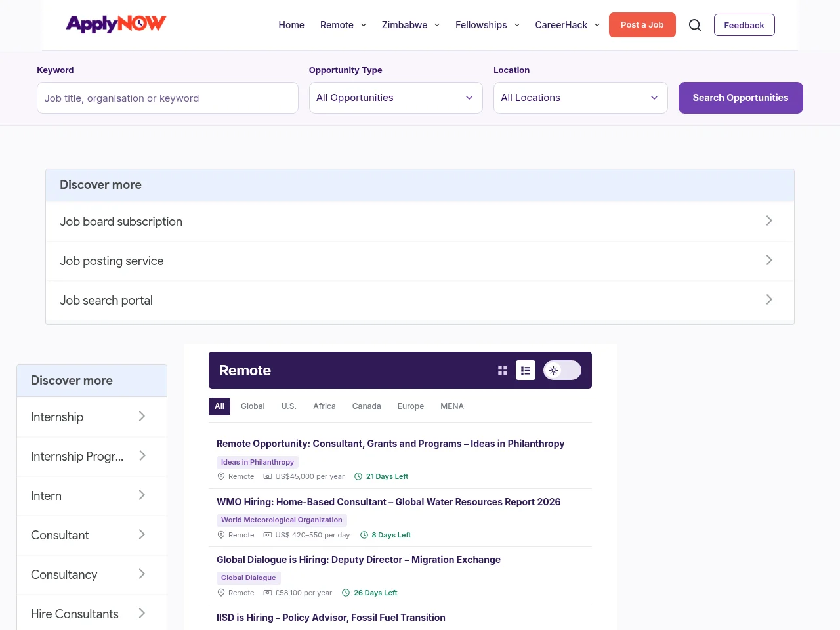Open the Ideas in Philanthropy consultant listing

pyautogui.click(x=390, y=444)
